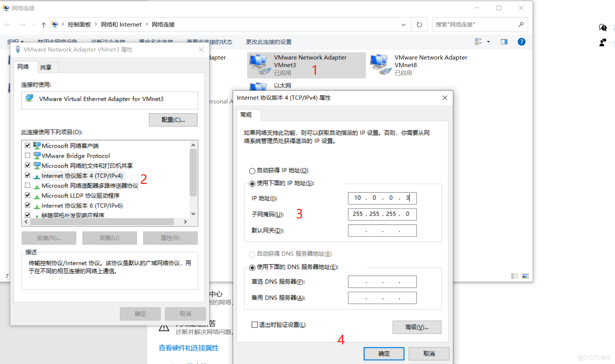Toggle Internet 协议版本 6 (TCP/IPv6) checkbox
Viewport: 615px width, 364px height.
[x=28, y=205]
